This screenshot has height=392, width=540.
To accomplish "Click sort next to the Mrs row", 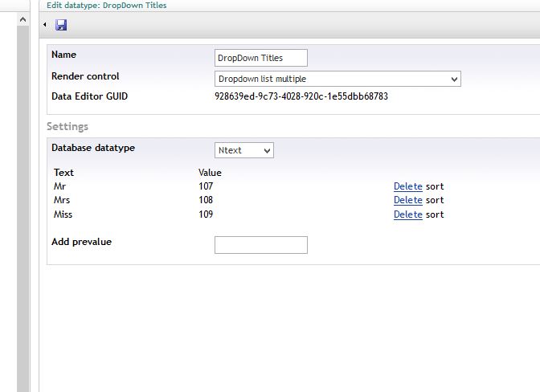I will [x=435, y=200].
